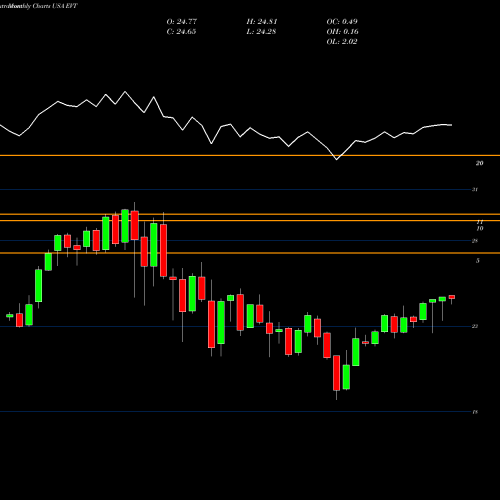Click the low price value L: 24.28

[x=261, y=32]
